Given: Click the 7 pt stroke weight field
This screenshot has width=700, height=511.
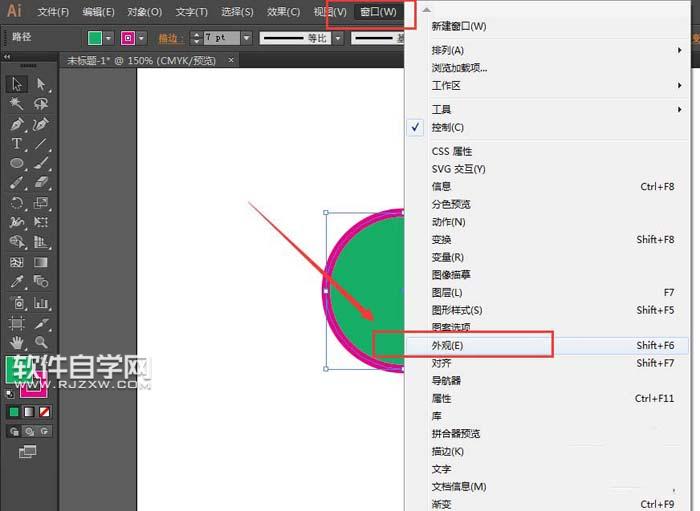Looking at the screenshot, I should click(x=222, y=38).
